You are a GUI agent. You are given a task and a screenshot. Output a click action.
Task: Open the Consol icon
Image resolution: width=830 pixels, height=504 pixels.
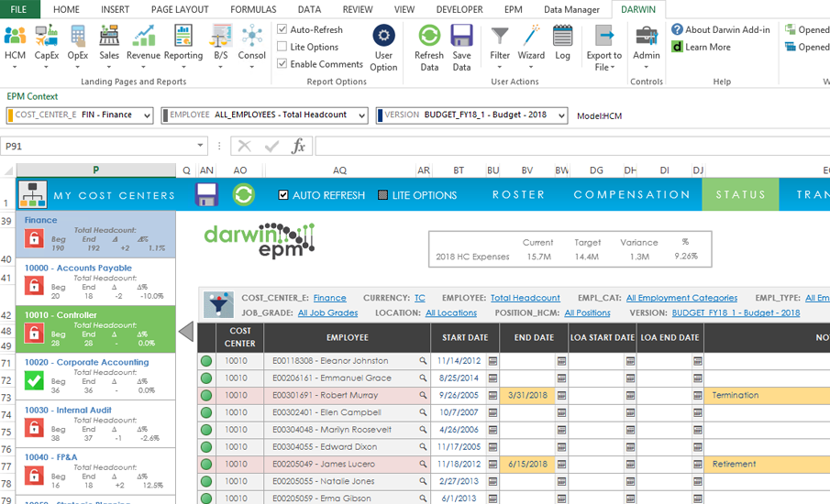coord(252,36)
